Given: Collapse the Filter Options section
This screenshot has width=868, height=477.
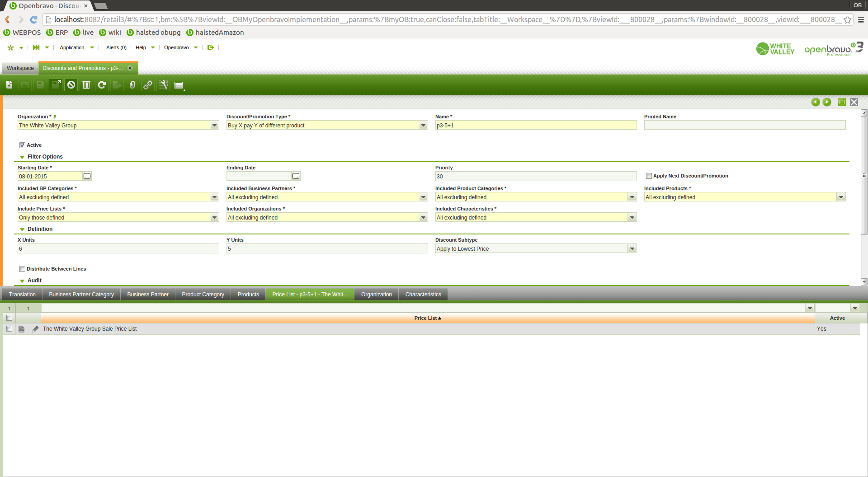Looking at the screenshot, I should [x=22, y=157].
